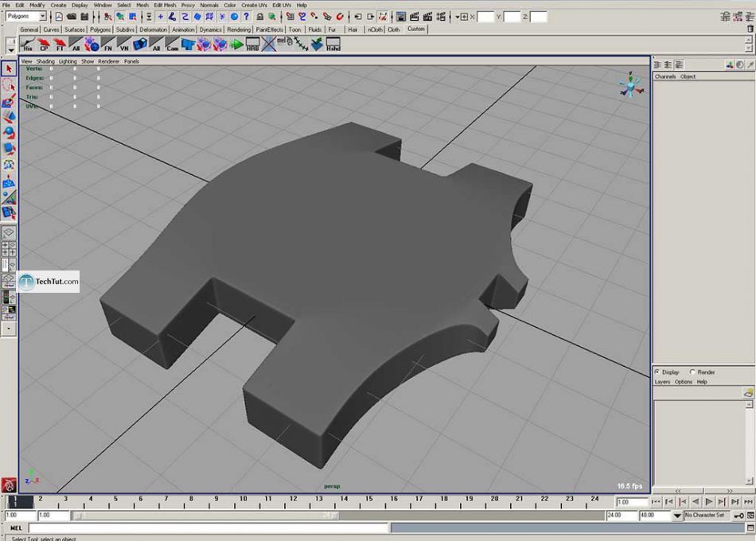Viewport: 756px width, 541px height.
Task: Click the FN shelf button
Action: (x=108, y=45)
